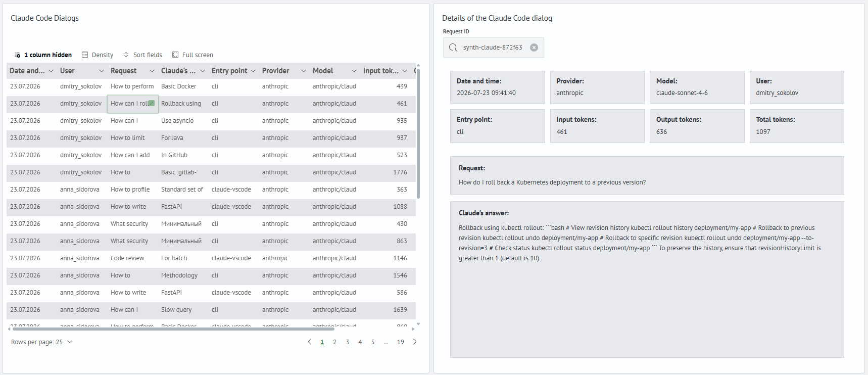Click the table's scroll-right arrow
This screenshot has height=375, width=868.
click(413, 329)
